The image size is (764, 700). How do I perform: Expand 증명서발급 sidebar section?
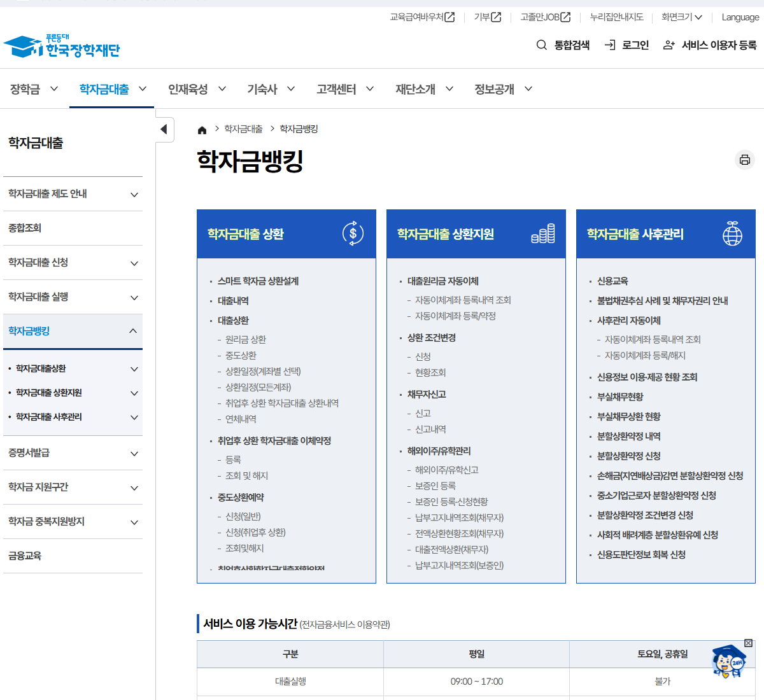[x=73, y=453]
